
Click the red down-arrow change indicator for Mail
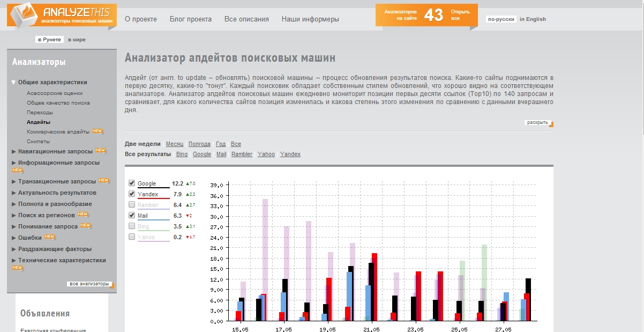189,216
